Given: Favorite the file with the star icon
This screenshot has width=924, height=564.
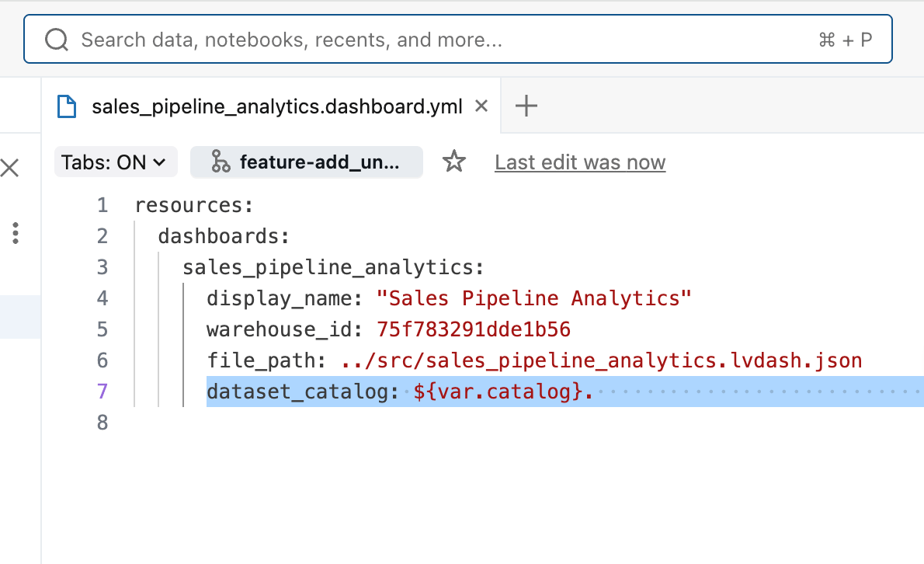Looking at the screenshot, I should point(453,162).
